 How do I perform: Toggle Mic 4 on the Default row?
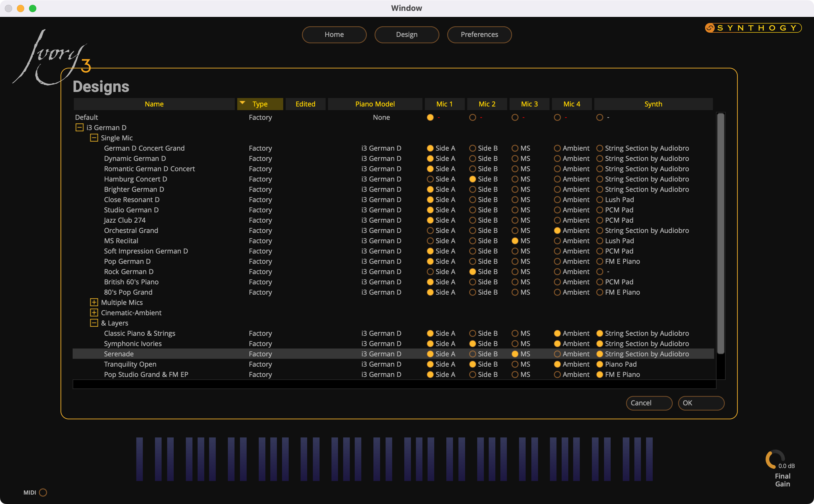click(x=557, y=117)
